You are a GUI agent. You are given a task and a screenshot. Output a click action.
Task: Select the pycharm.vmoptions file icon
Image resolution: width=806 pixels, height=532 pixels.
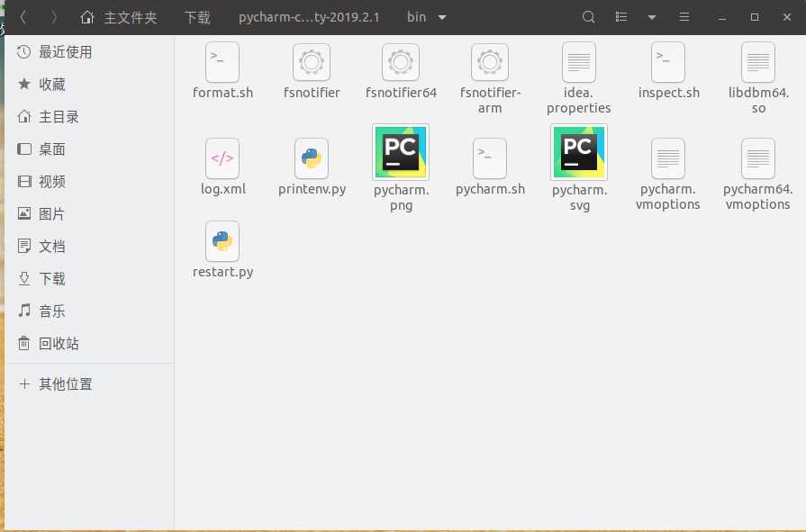point(667,158)
